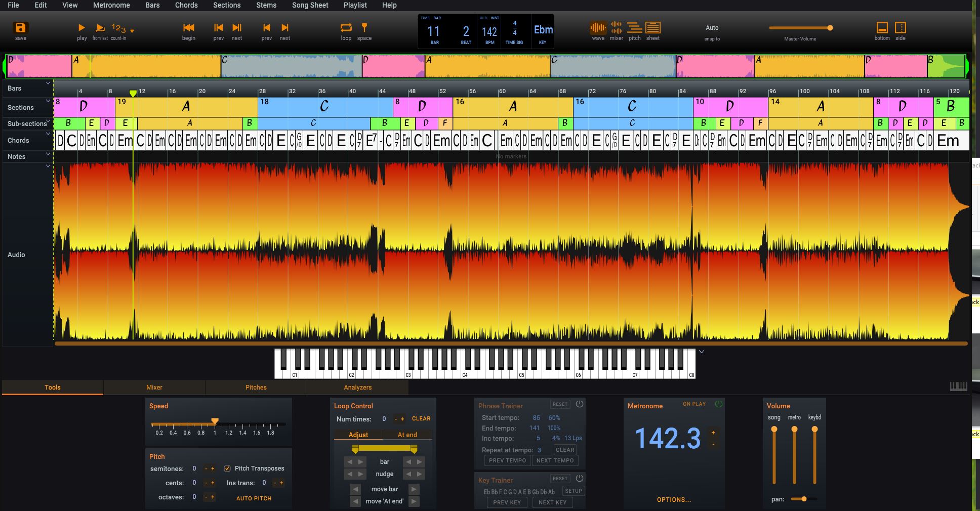Click the Master Volume slider handle
The image size is (980, 511).
(x=830, y=28)
